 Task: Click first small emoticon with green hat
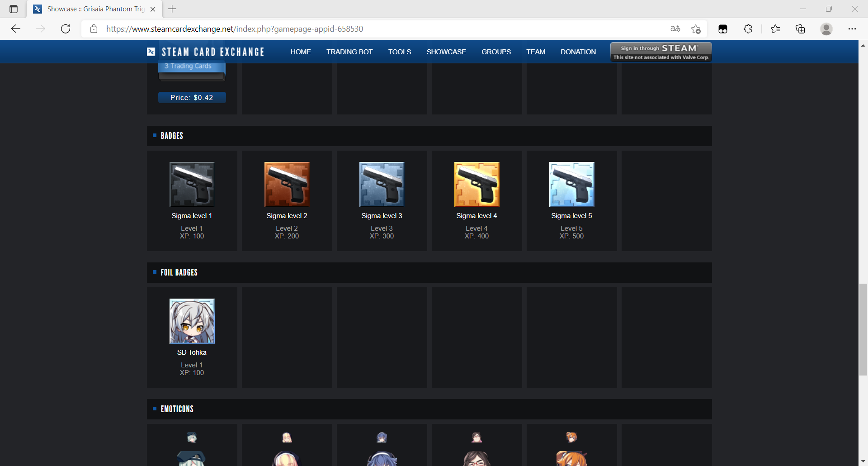(192, 437)
